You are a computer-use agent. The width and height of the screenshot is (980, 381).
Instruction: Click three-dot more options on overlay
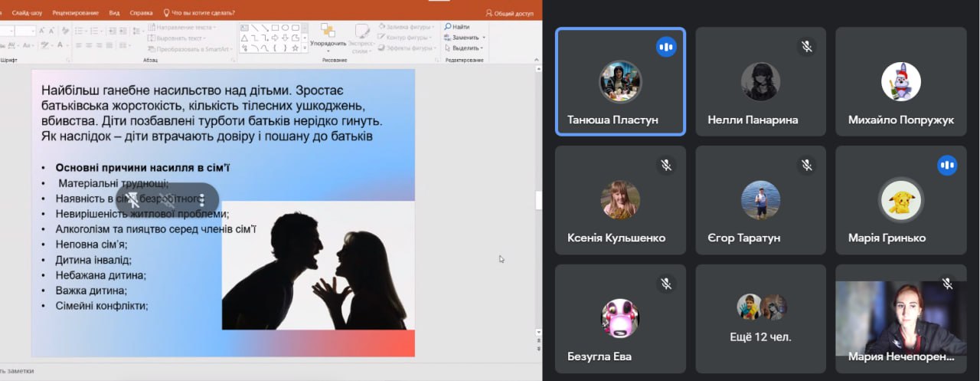201,200
